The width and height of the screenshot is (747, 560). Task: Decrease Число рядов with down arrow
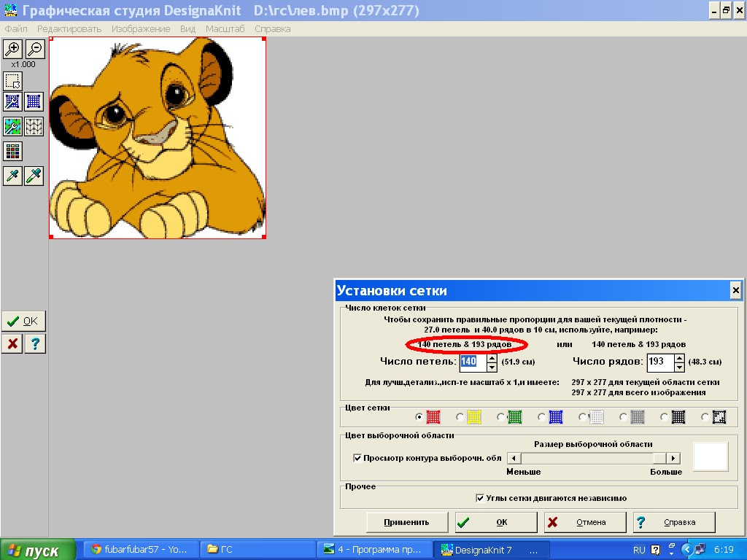coord(680,367)
